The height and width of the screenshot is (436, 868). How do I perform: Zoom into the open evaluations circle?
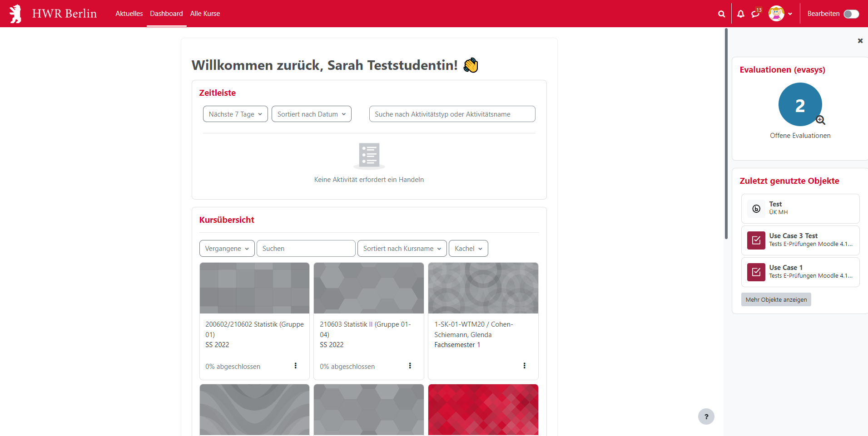pos(800,104)
